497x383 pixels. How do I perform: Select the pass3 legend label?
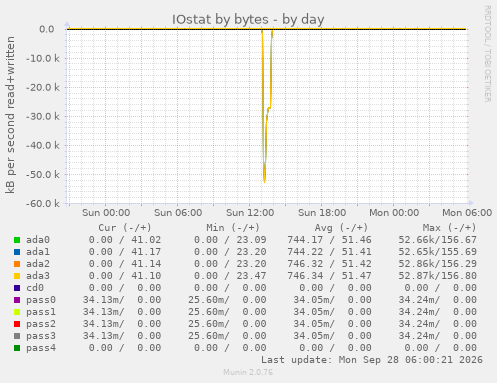[41, 336]
